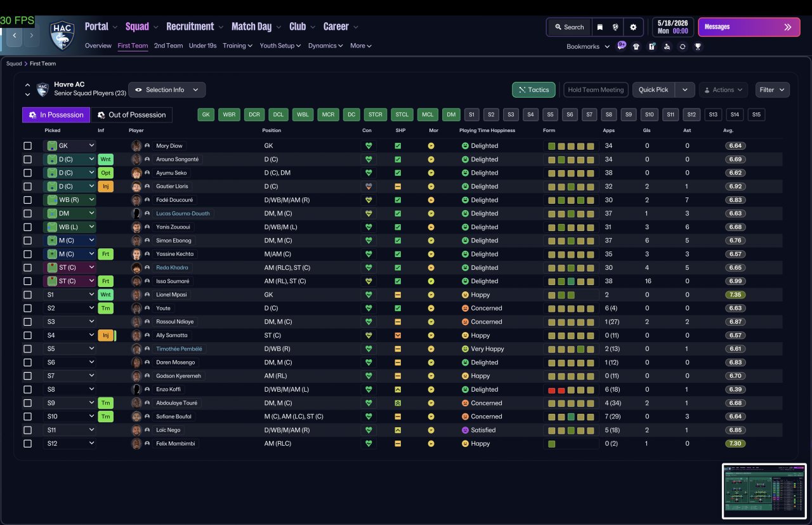Click the Quick Pick button

[653, 90]
